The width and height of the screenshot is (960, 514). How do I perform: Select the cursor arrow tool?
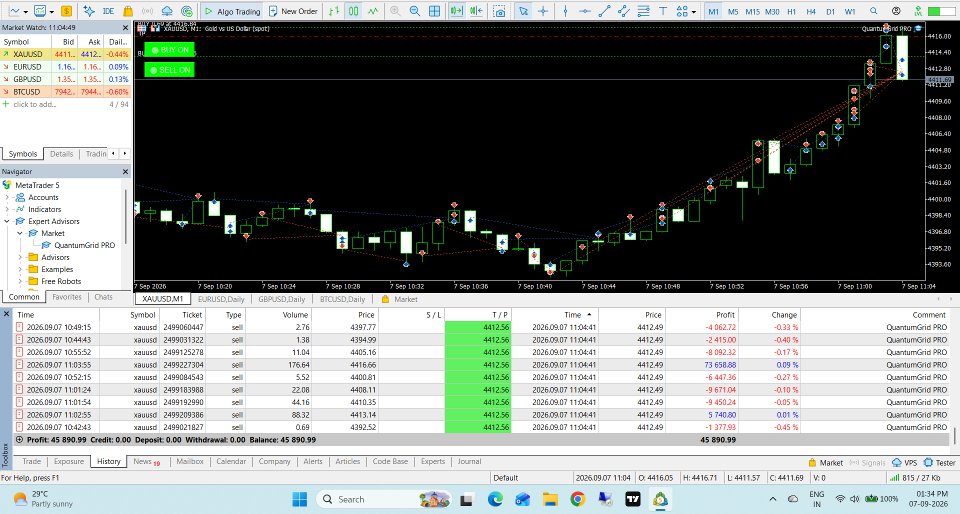coord(523,11)
